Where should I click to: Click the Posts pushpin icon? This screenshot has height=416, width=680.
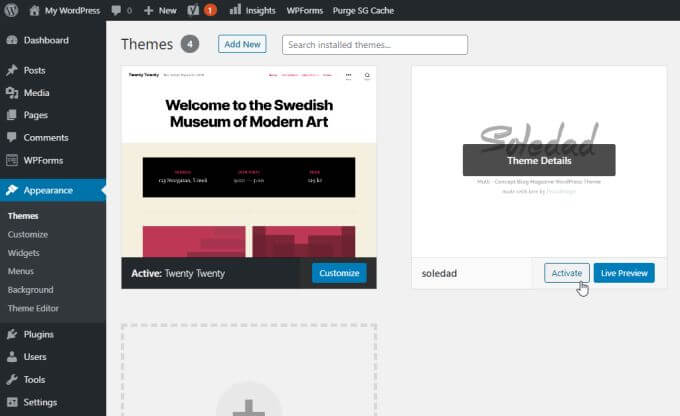12,70
